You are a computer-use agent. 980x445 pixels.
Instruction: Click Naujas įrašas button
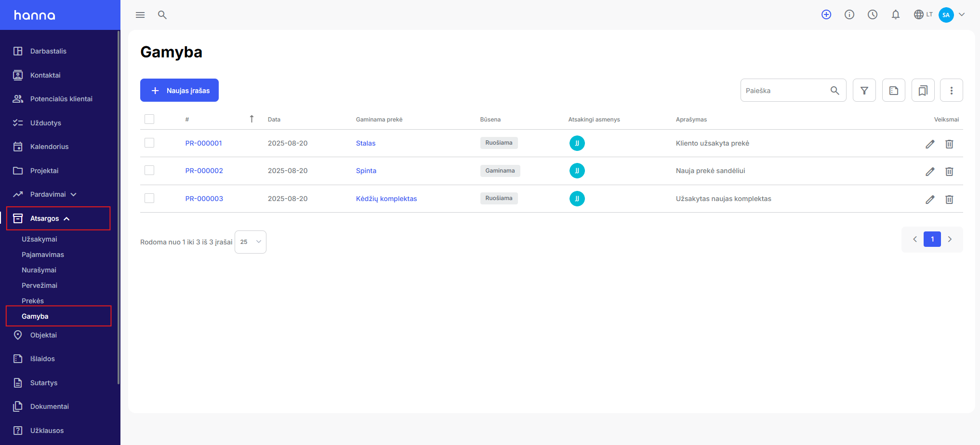179,90
